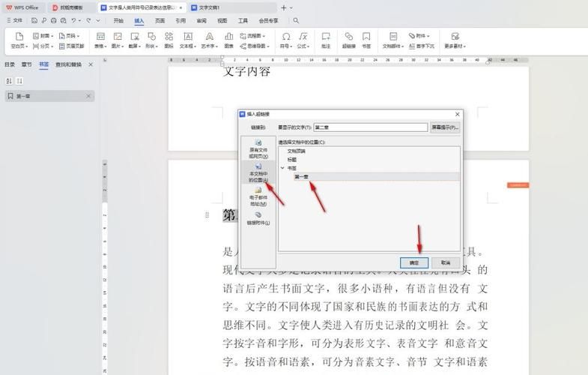Image resolution: width=588 pixels, height=375 pixels.
Task: Click the plus button to add new tab
Action: [284, 7]
